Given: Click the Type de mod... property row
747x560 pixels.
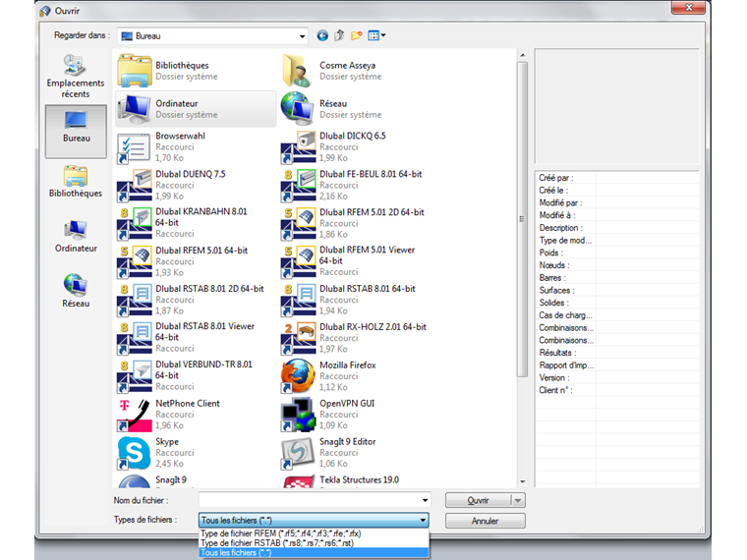Looking at the screenshot, I should 617,240.
